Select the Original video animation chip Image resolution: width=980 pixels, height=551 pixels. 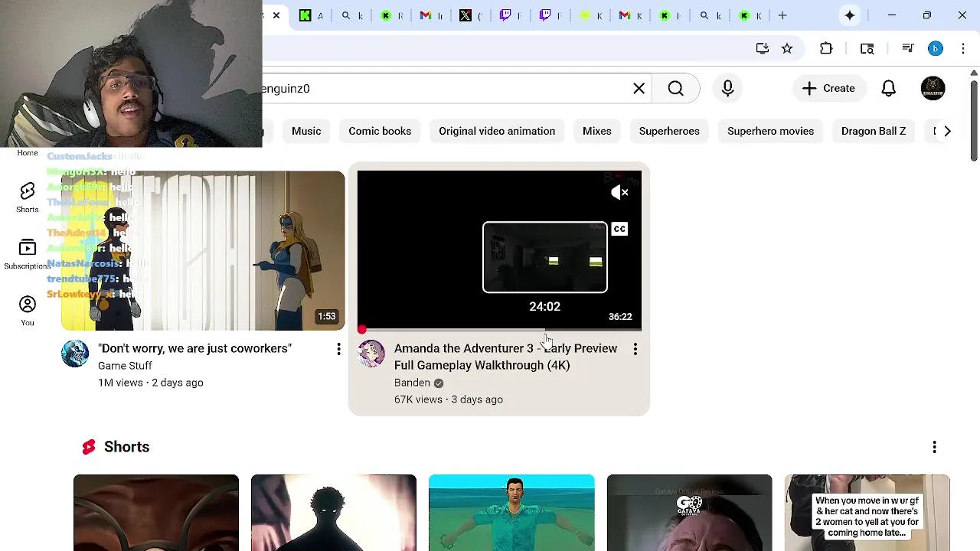click(x=497, y=131)
